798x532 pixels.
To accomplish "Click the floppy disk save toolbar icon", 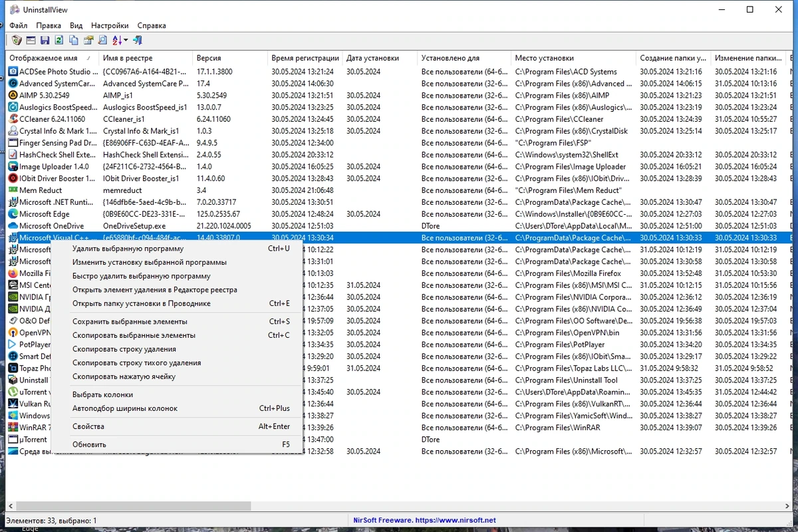I will coord(45,41).
